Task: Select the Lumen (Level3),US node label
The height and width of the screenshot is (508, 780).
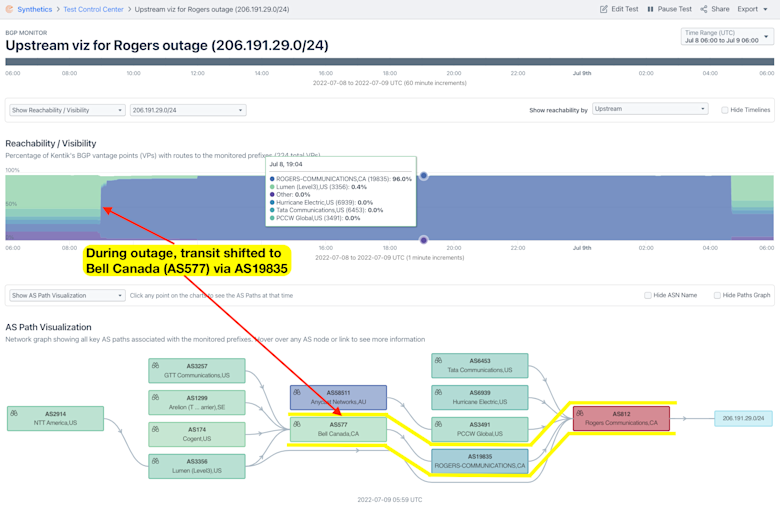Action: [197, 471]
